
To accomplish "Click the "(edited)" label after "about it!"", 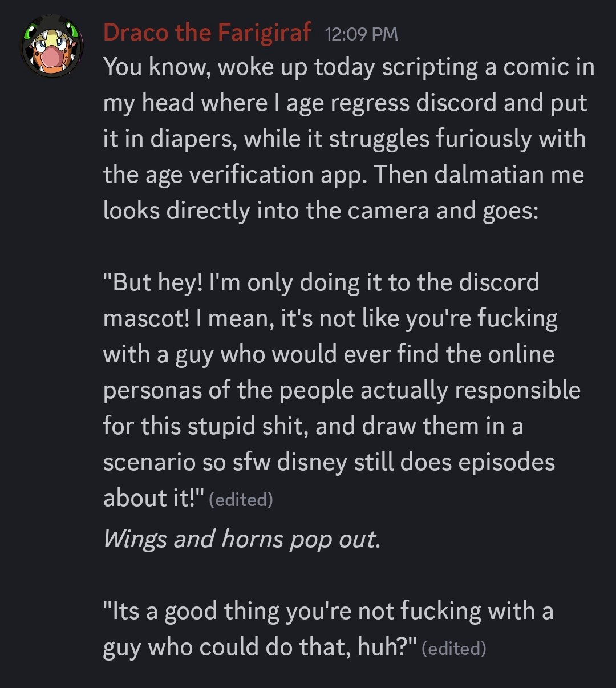I will (x=241, y=500).
